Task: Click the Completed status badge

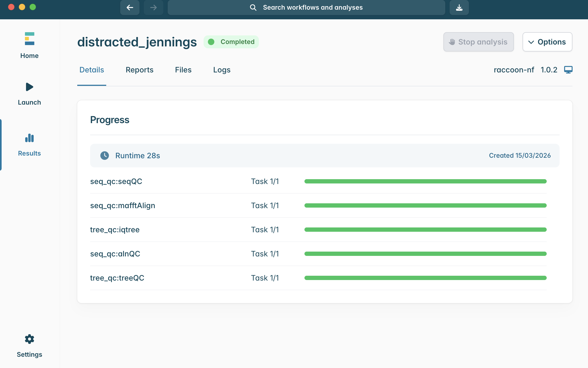Action: 231,42
